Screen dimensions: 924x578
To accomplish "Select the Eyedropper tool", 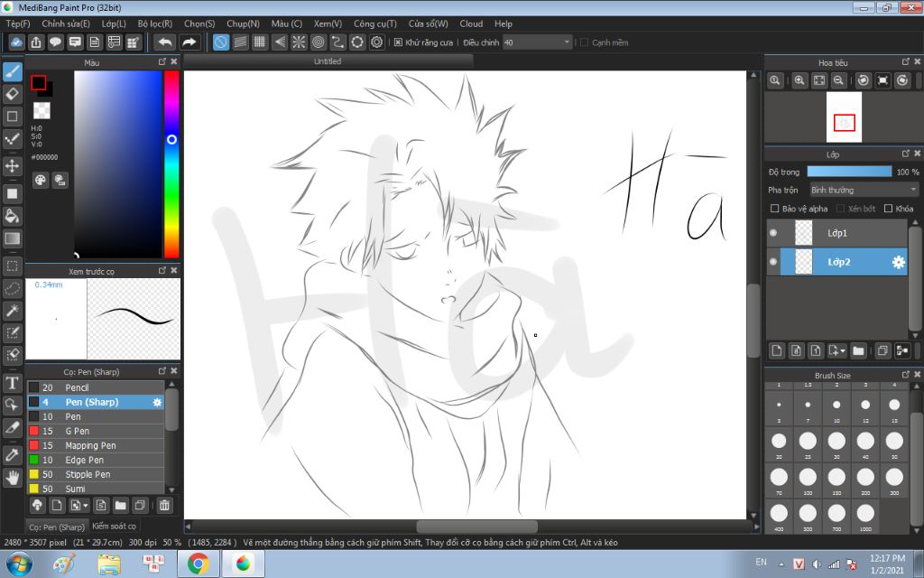I will coord(13,455).
